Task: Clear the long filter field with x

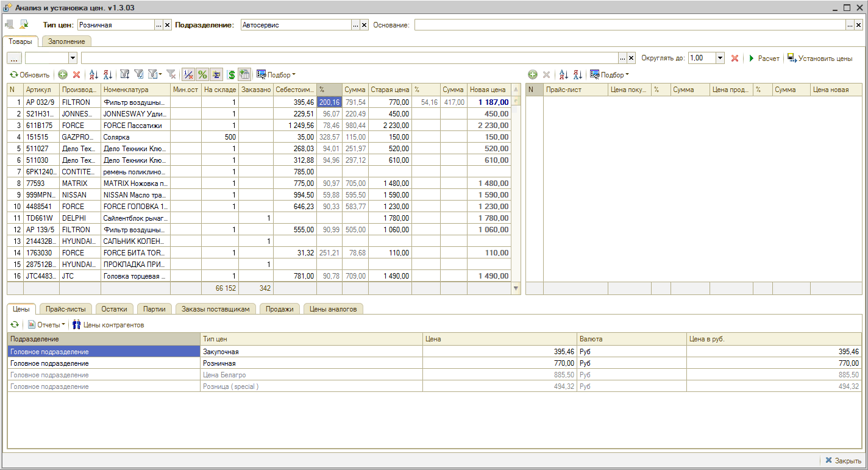Action: tap(631, 58)
